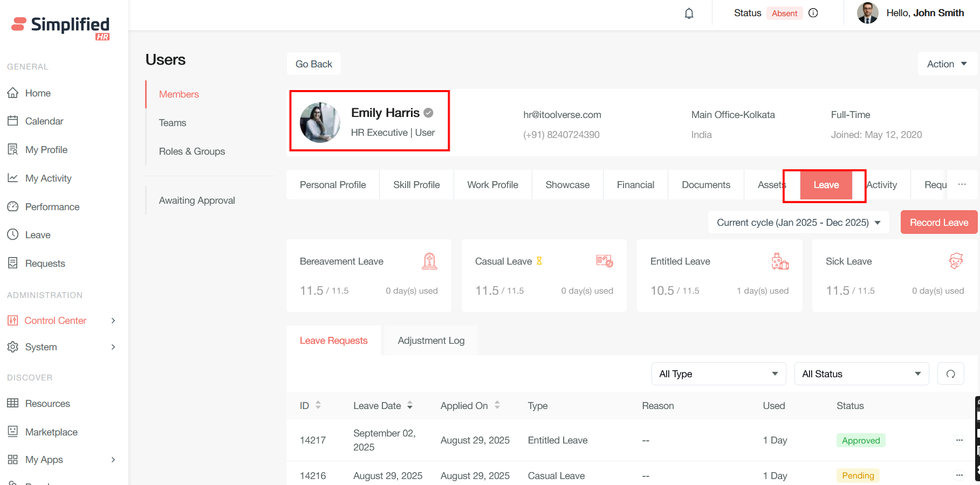Switch to the Adjustment Log tab
The height and width of the screenshot is (485, 980).
coord(431,341)
